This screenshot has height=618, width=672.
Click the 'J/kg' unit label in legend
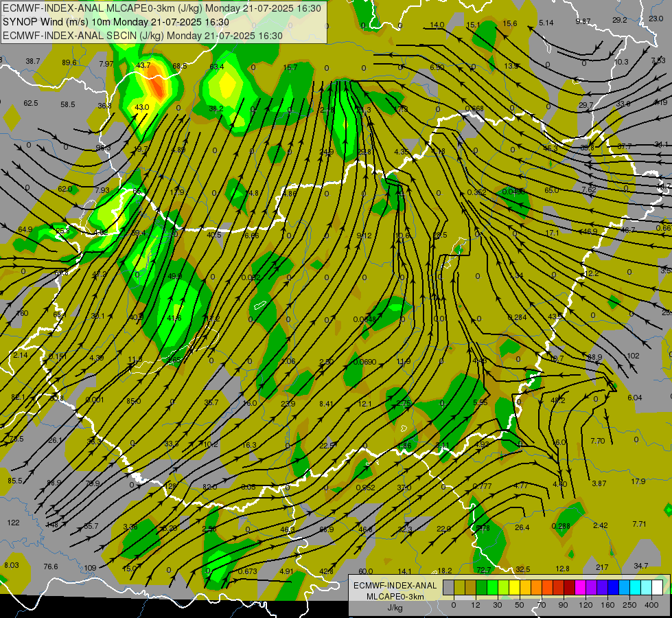tap(395, 608)
